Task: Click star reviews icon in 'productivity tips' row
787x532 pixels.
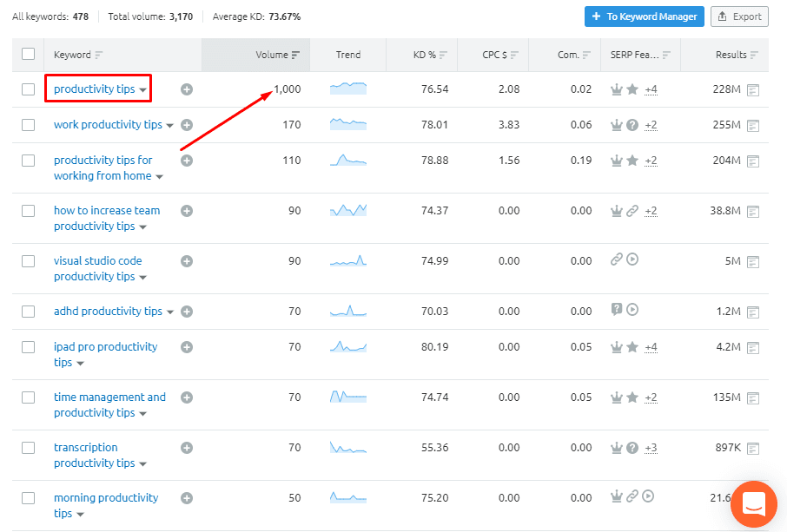Action: 632,89
